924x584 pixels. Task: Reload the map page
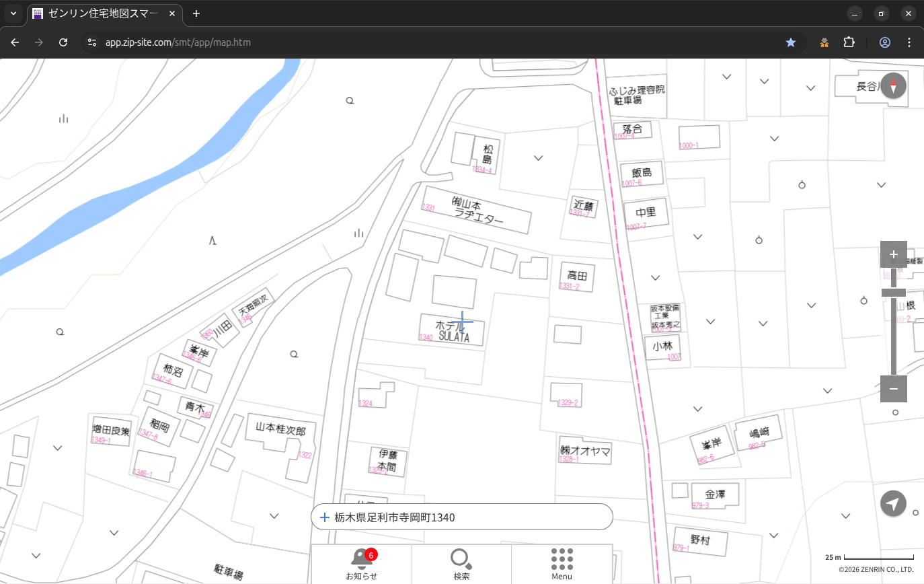point(63,42)
